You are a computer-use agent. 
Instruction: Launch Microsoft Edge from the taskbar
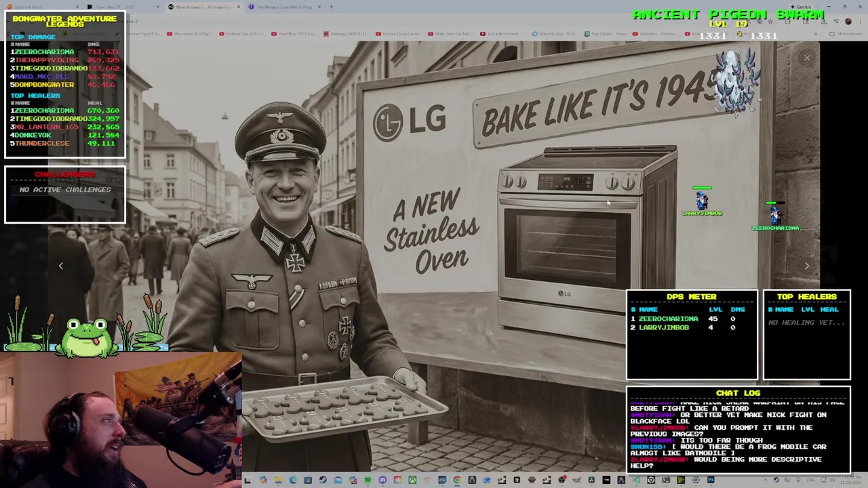tap(293, 480)
